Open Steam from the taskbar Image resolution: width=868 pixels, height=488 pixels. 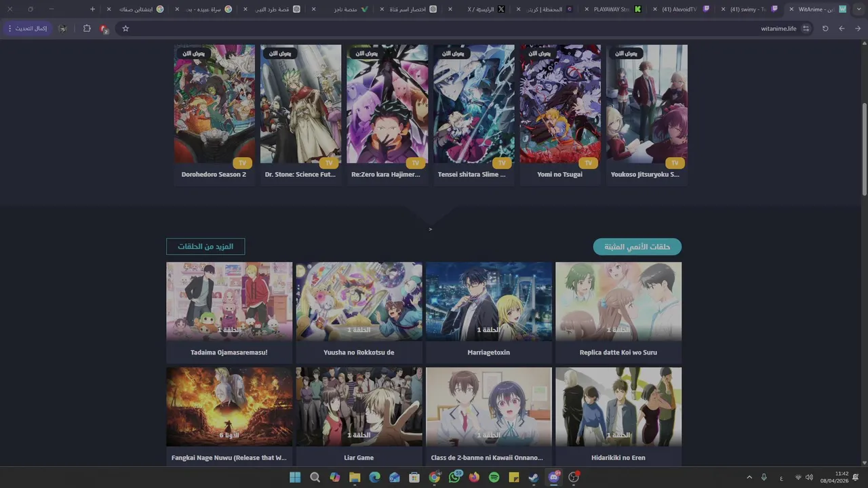pyautogui.click(x=534, y=477)
